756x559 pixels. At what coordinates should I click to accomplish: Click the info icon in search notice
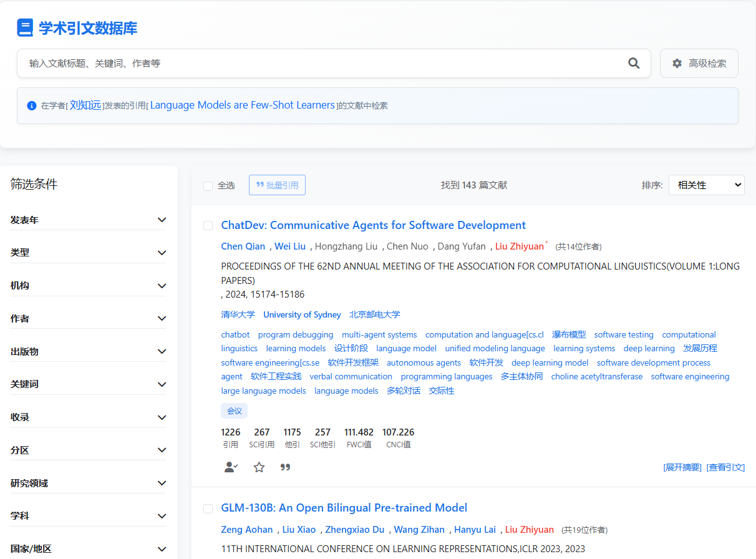32,105
